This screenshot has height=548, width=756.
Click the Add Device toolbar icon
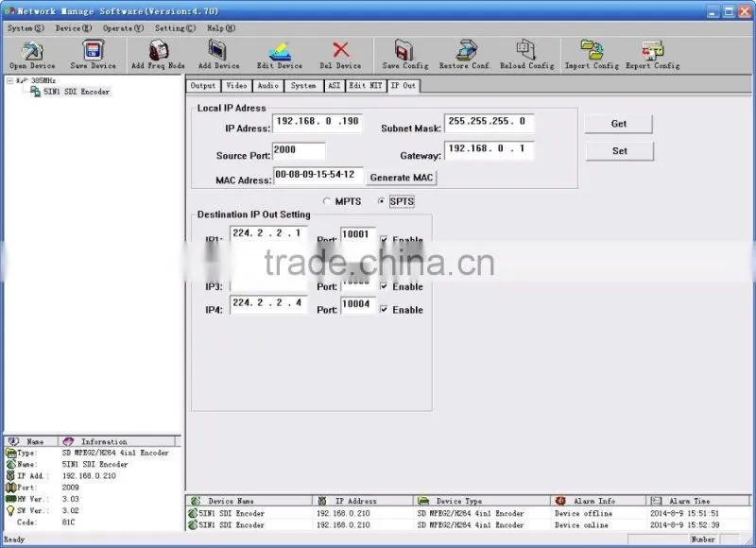click(217, 50)
